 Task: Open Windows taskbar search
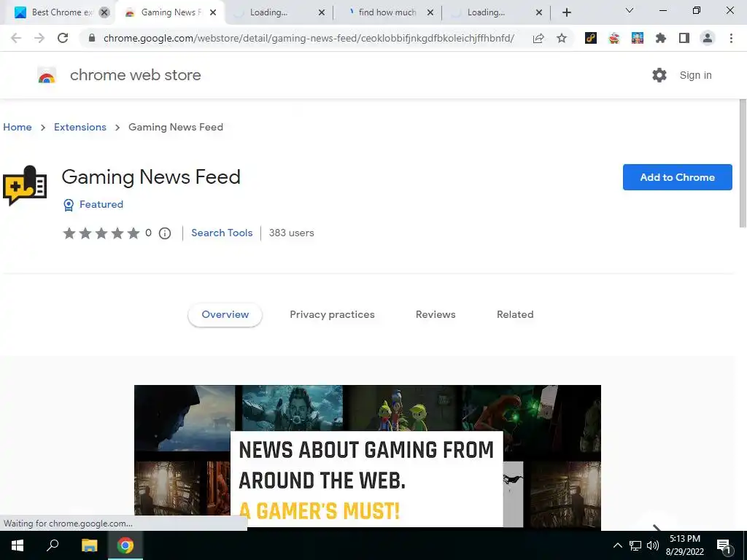[x=53, y=545]
